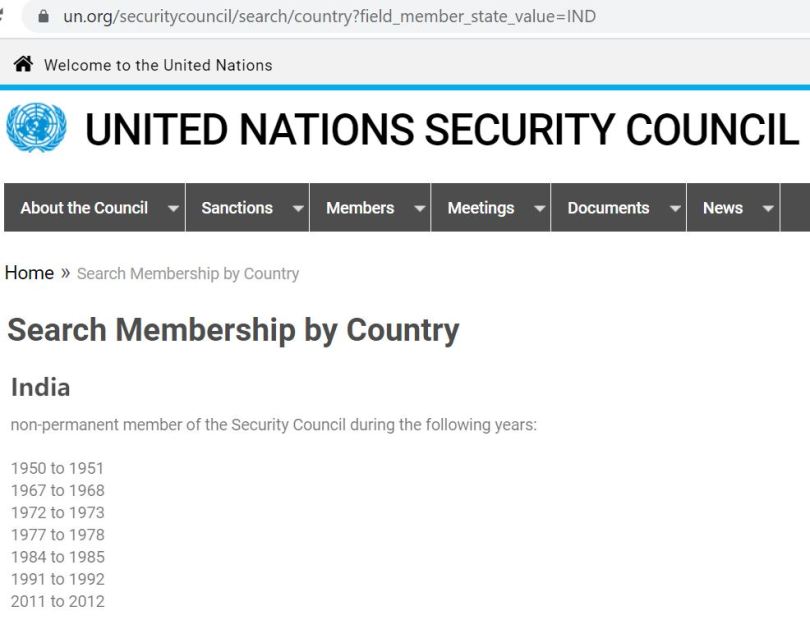Click the home icon beside Welcome text
This screenshot has height=620, width=810.
click(x=23, y=65)
